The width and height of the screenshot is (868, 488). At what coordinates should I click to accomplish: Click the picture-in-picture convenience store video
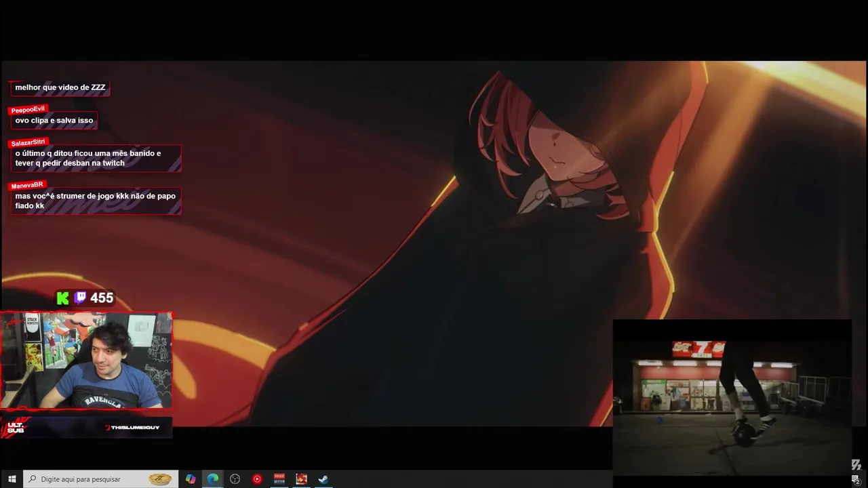pyautogui.click(x=732, y=396)
